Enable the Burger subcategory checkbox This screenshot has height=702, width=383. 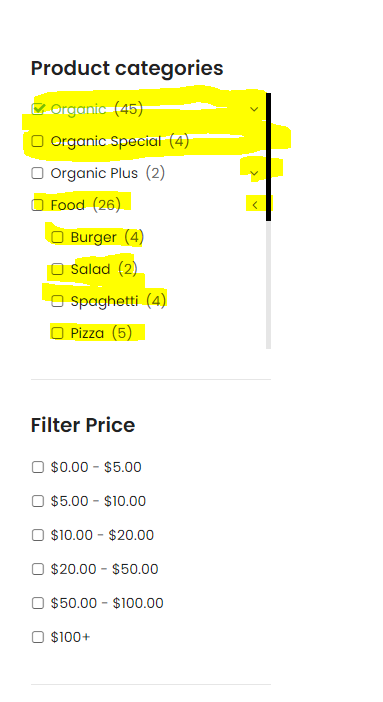coord(57,237)
